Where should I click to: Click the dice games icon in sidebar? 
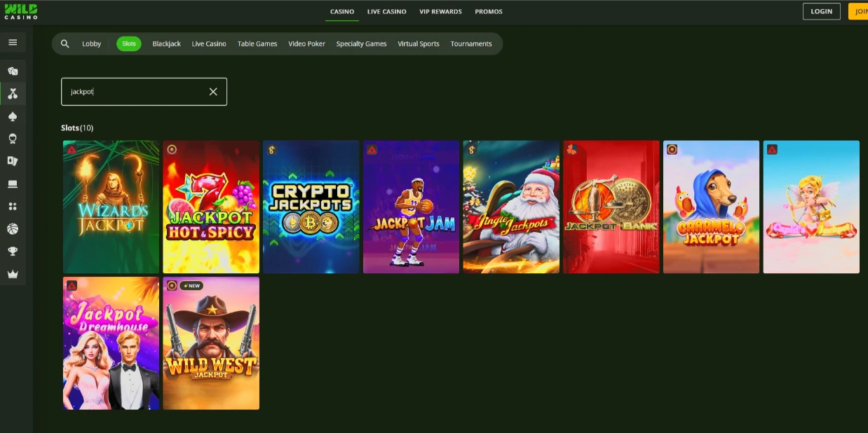click(13, 71)
